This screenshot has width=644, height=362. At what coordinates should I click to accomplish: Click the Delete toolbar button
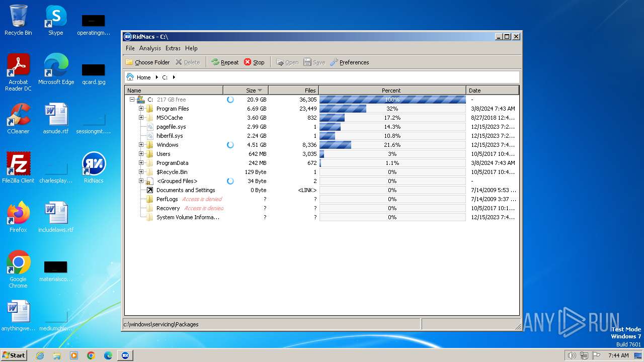click(x=187, y=62)
